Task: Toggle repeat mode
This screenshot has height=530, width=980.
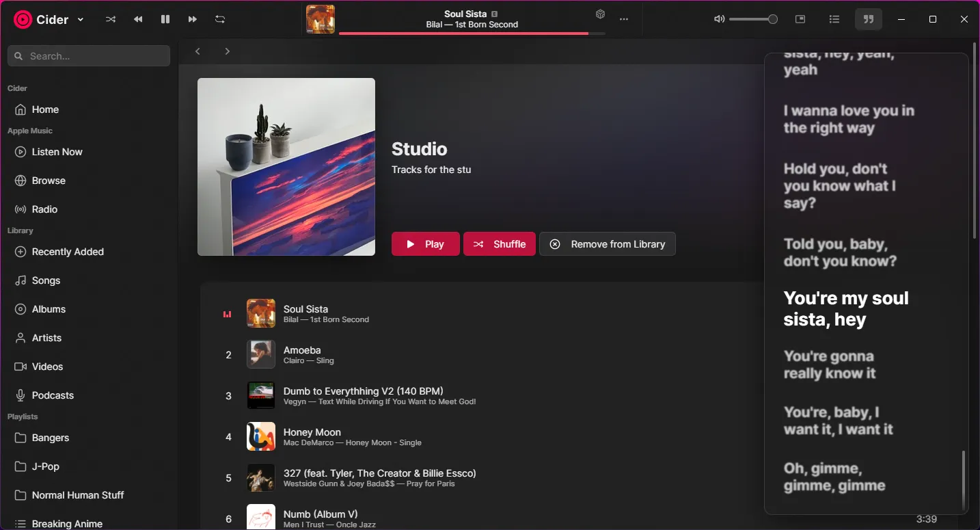Action: click(220, 19)
